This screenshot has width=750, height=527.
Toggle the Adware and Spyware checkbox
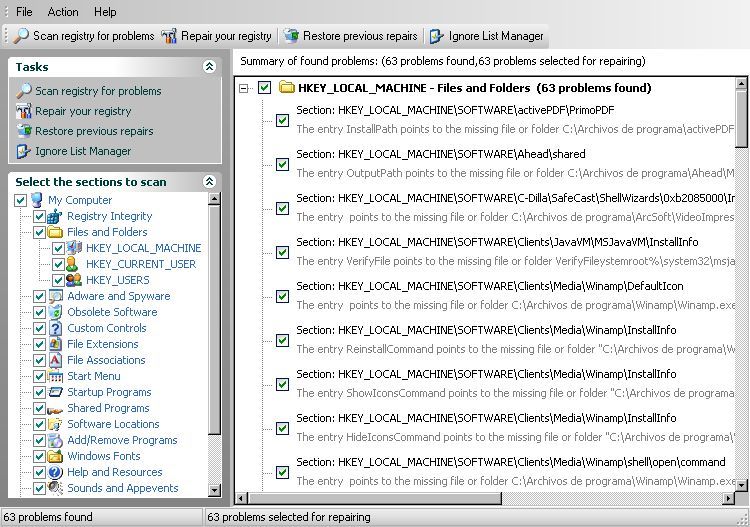tap(39, 296)
